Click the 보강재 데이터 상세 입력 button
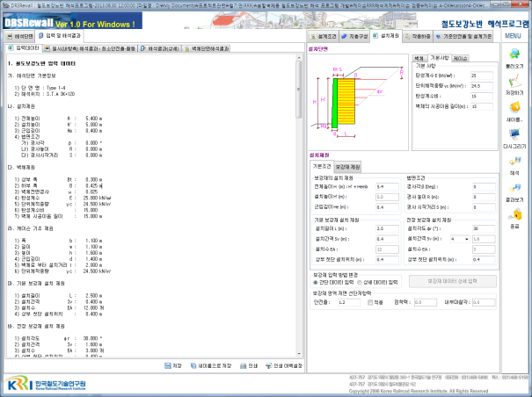532x397 pixels. (x=453, y=281)
